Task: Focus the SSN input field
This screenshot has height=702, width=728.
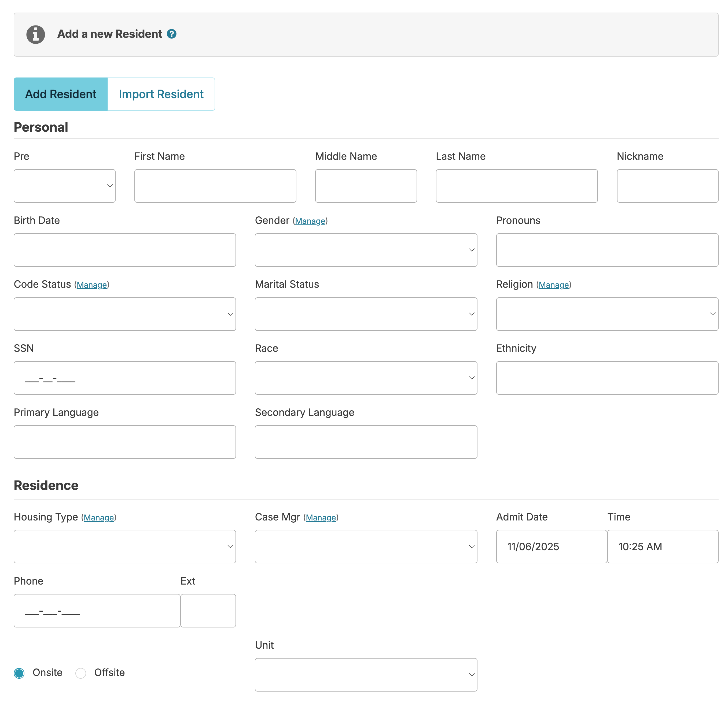Action: tap(124, 378)
